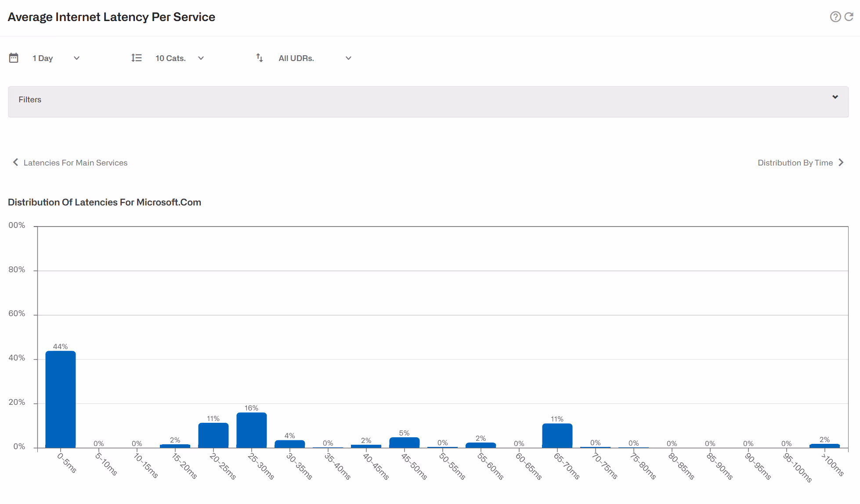The image size is (860, 504).
Task: Select the 20-25ms bar
Action: [213, 435]
